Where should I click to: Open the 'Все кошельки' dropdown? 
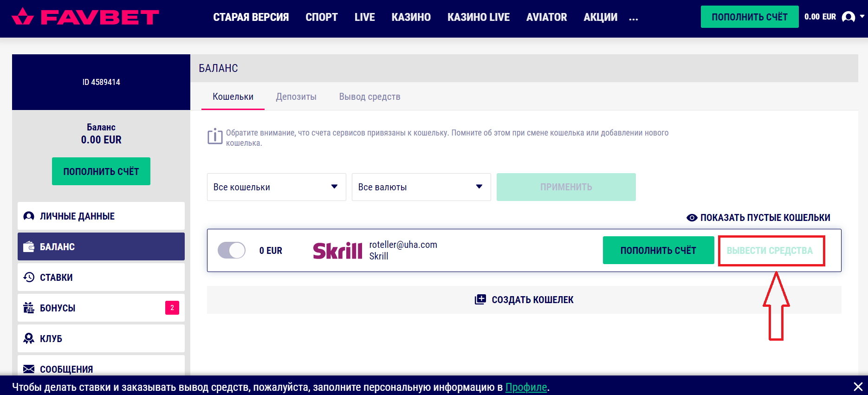point(277,187)
